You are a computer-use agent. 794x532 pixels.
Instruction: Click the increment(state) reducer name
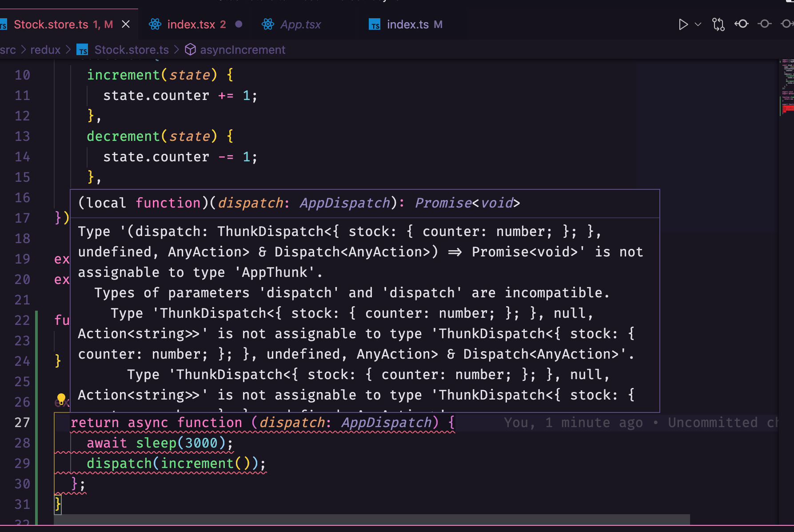coord(123,75)
